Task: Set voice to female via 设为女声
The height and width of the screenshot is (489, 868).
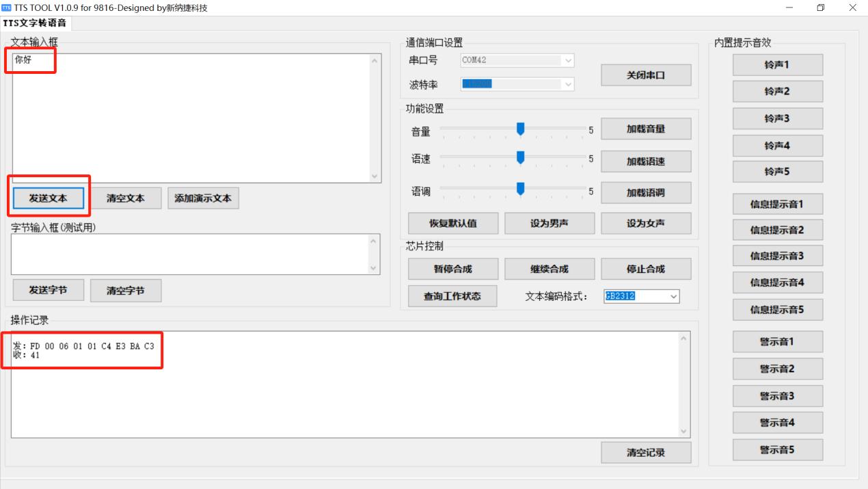Action: pos(645,223)
